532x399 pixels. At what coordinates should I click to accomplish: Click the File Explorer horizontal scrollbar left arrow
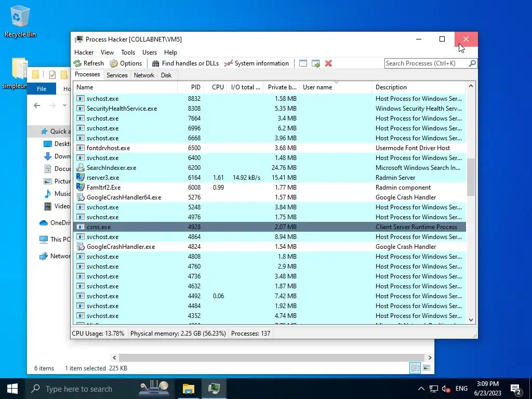pos(114,357)
